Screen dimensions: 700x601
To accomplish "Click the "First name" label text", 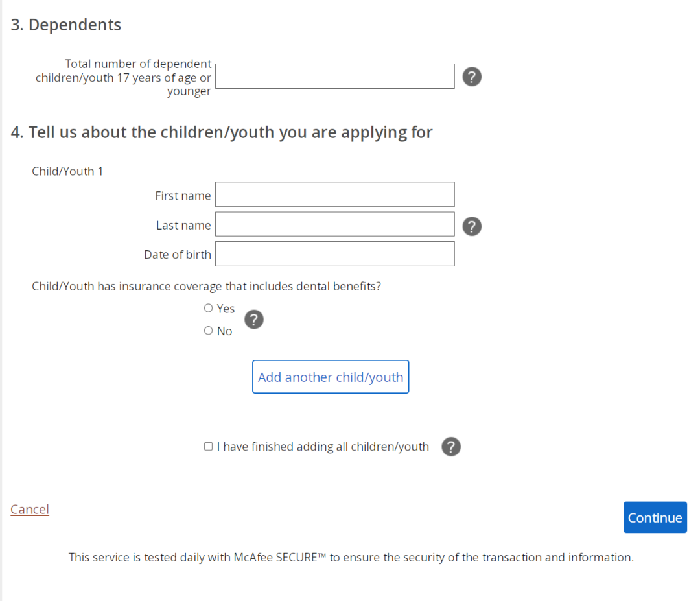I will (x=183, y=196).
